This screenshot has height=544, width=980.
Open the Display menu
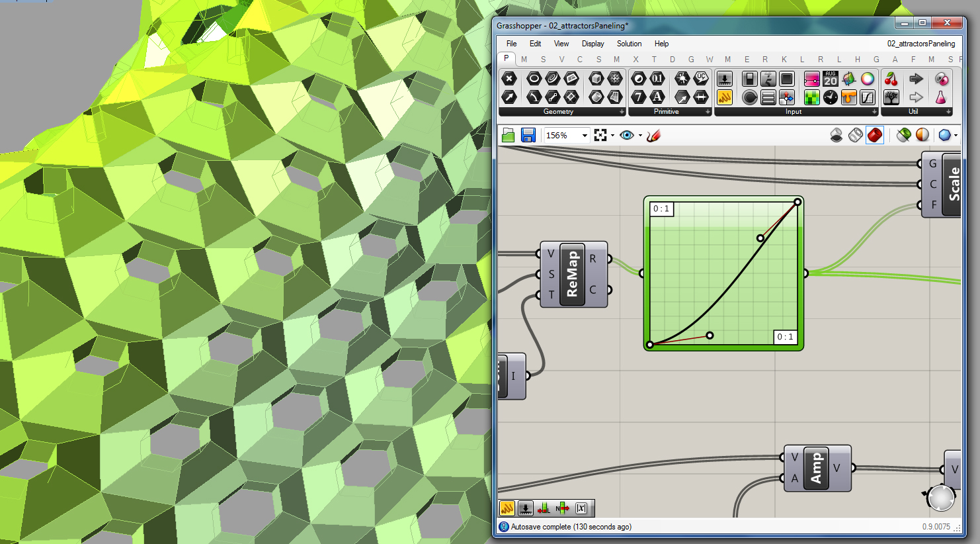coord(592,44)
